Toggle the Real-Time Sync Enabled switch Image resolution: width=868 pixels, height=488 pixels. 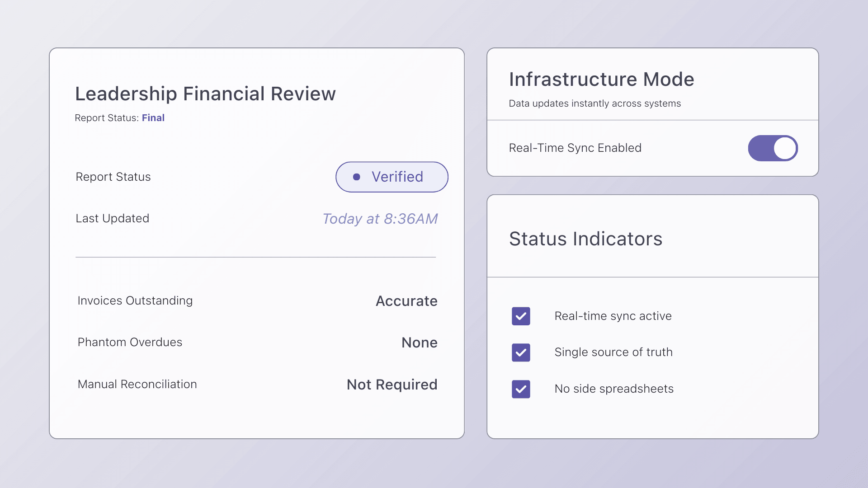click(x=773, y=148)
